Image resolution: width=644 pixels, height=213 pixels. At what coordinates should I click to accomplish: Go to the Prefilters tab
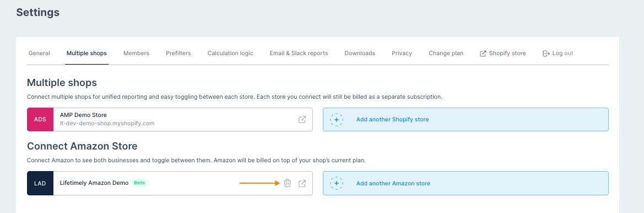[178, 54]
